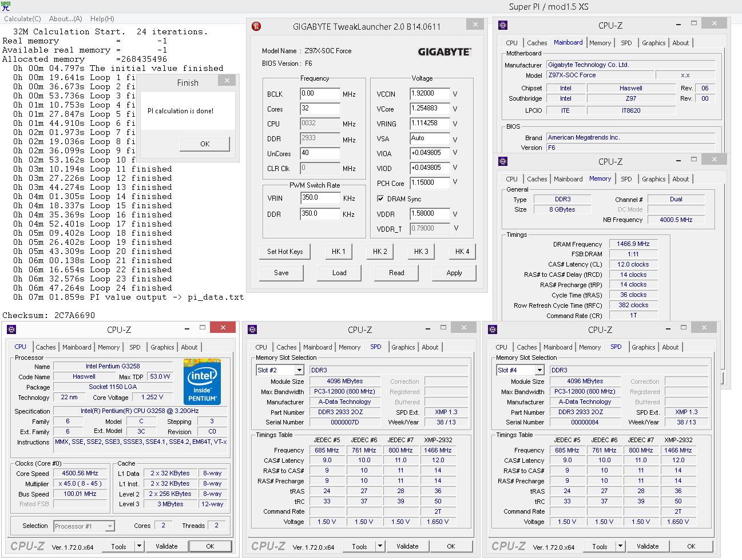This screenshot has width=742, height=560.
Task: Click the VRING voltage field
Action: pyautogui.click(x=430, y=124)
